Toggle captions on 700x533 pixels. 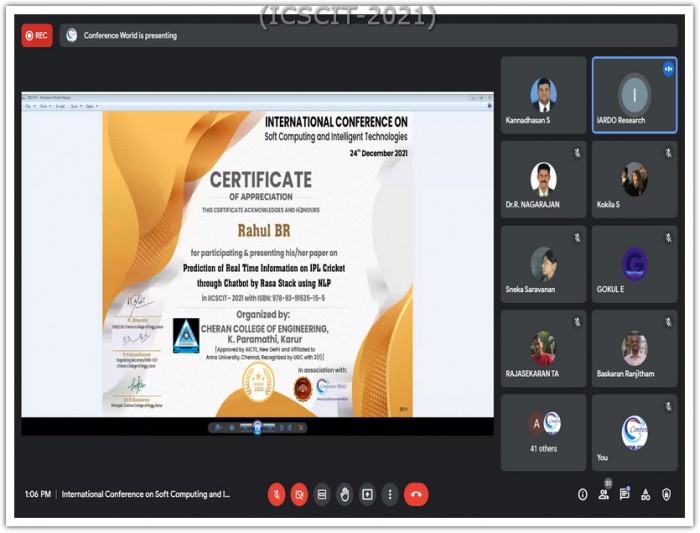pos(322,494)
